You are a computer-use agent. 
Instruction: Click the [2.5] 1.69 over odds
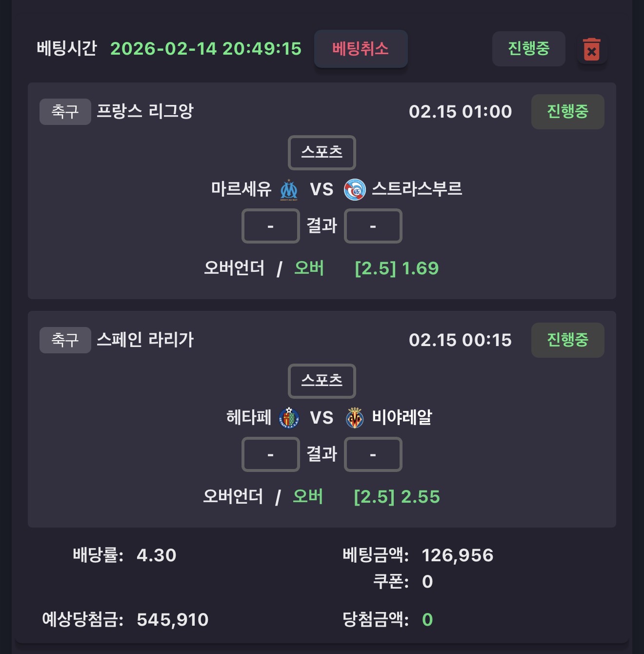click(x=397, y=268)
